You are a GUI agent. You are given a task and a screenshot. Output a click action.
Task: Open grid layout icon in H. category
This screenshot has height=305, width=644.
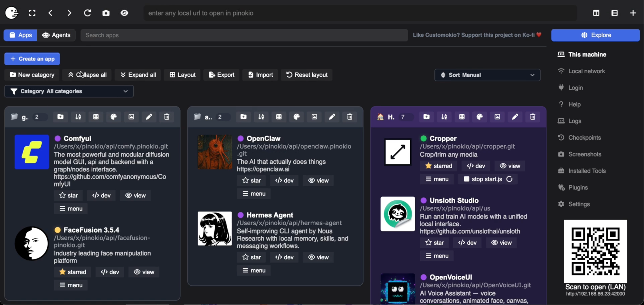tap(462, 117)
